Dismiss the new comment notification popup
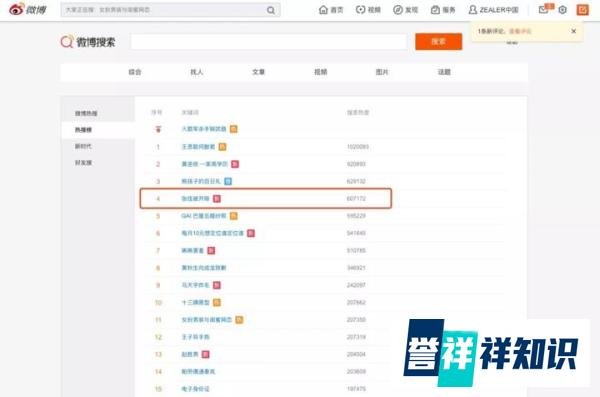The image size is (600, 397). tap(574, 31)
